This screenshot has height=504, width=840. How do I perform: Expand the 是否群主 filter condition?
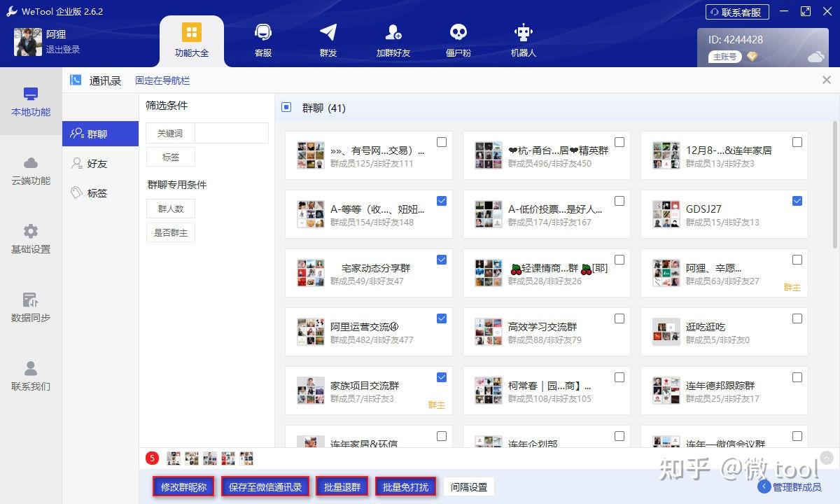pos(170,232)
